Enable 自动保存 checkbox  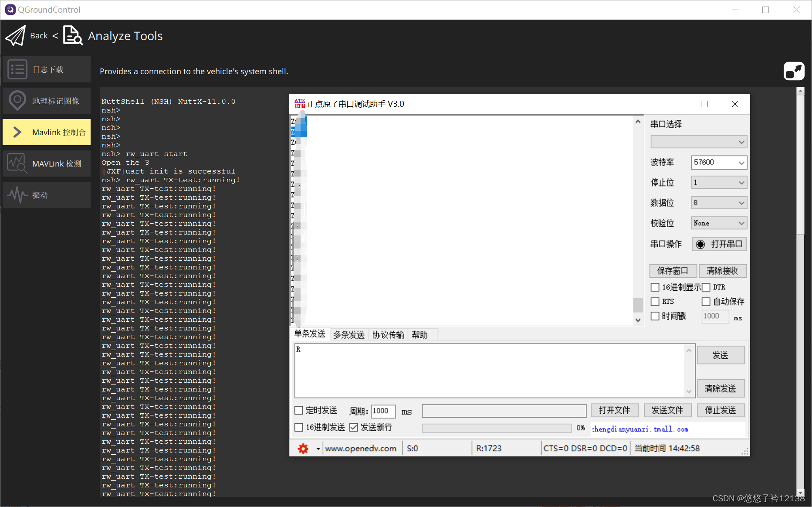click(x=706, y=302)
